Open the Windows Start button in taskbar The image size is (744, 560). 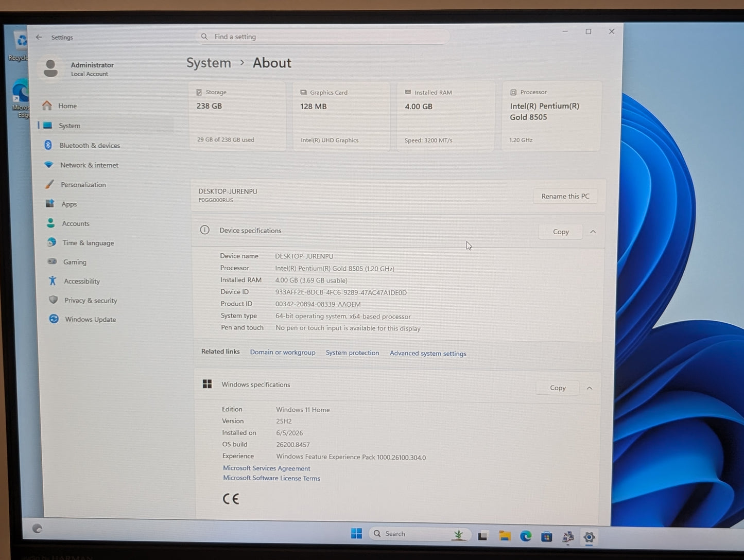coord(356,533)
